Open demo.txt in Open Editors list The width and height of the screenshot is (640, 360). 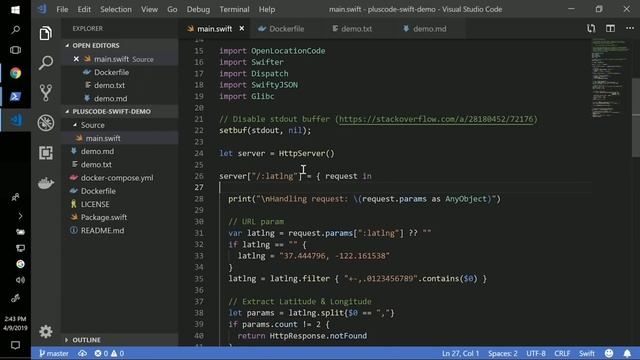[109, 85]
